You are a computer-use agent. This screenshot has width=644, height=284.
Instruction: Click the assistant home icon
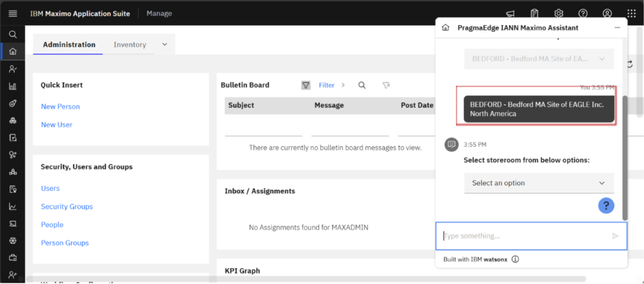pos(445,28)
